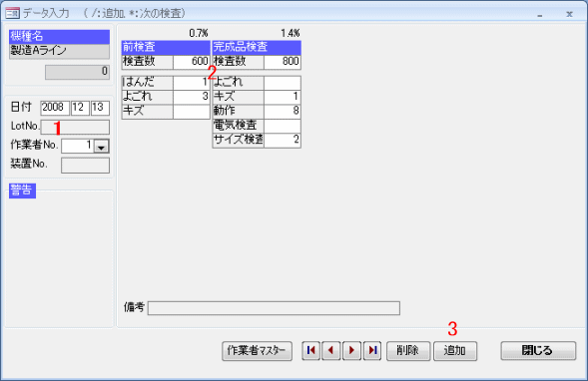The width and height of the screenshot is (588, 381).
Task: Close the データ入力 window with X
Action: (569, 15)
